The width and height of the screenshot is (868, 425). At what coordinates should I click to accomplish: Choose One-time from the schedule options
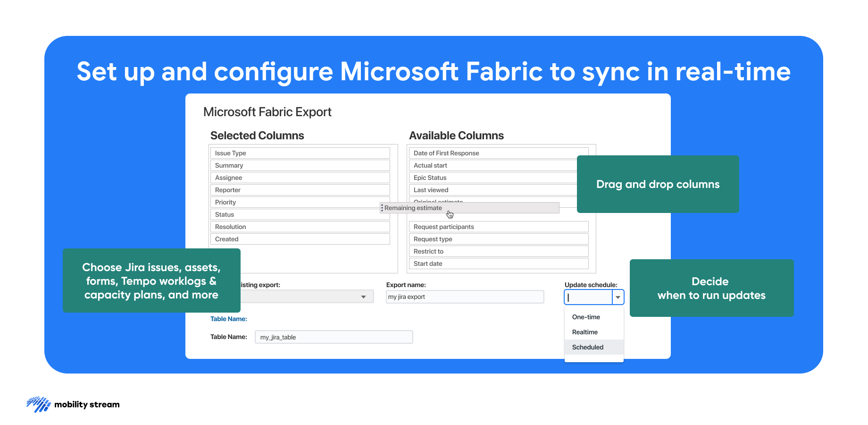[x=594, y=317]
